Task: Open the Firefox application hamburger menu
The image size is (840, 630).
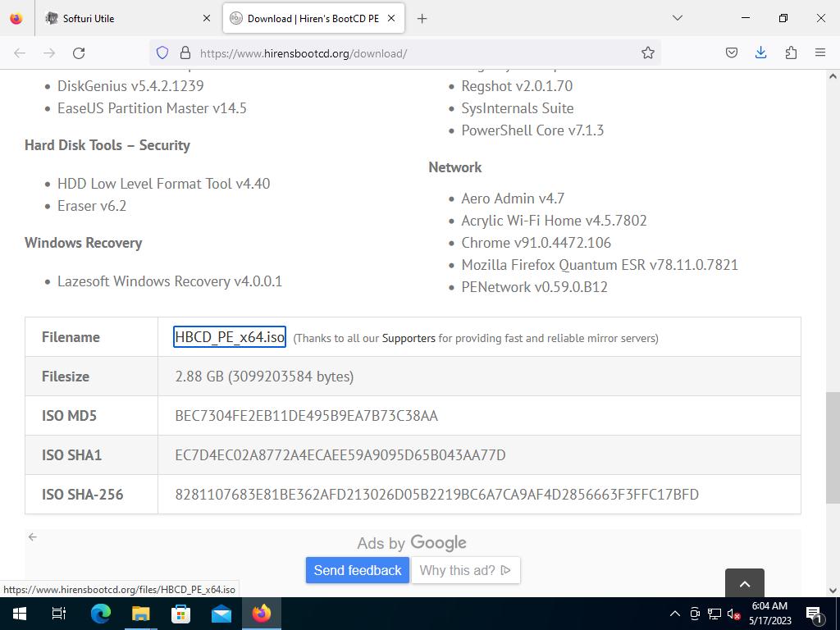Action: [819, 53]
